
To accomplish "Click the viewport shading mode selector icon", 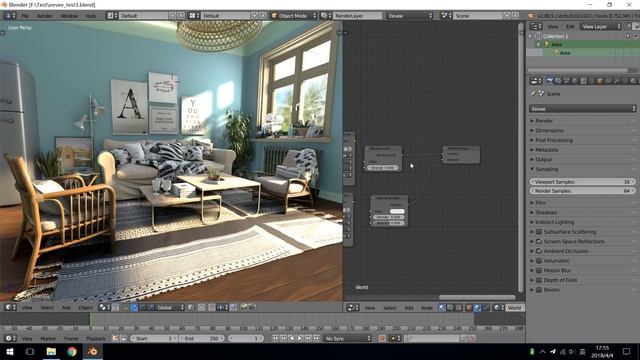I will pos(104,307).
